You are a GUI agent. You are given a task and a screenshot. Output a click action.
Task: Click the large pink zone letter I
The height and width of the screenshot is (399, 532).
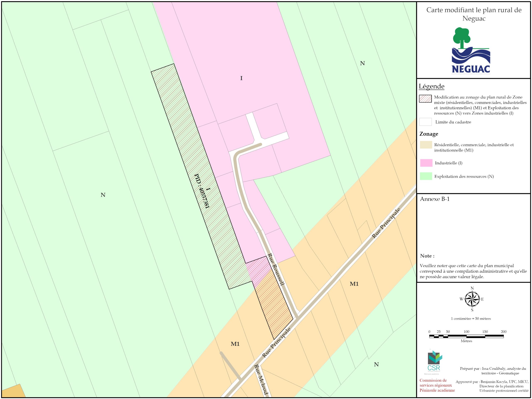[241, 78]
